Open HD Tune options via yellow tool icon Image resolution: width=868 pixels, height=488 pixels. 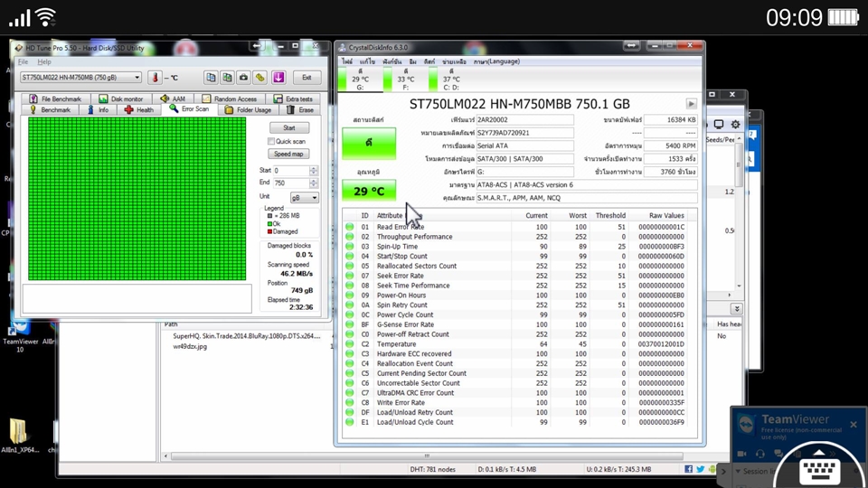point(260,78)
